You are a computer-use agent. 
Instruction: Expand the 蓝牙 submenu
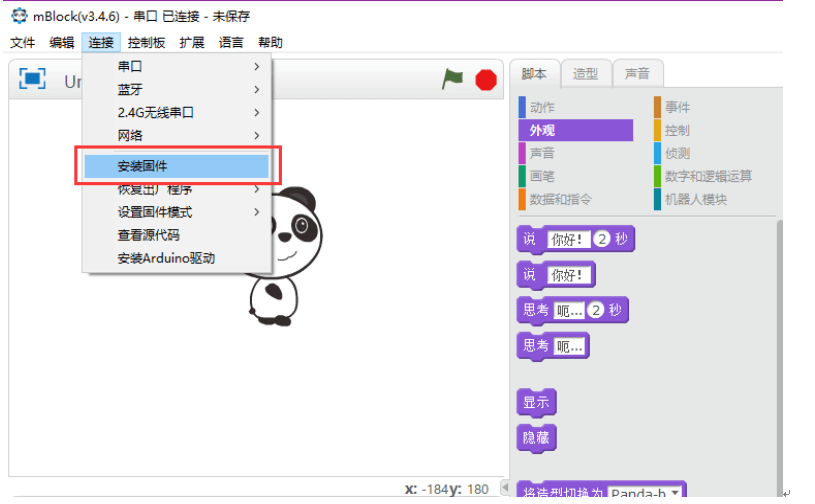pyautogui.click(x=177, y=89)
